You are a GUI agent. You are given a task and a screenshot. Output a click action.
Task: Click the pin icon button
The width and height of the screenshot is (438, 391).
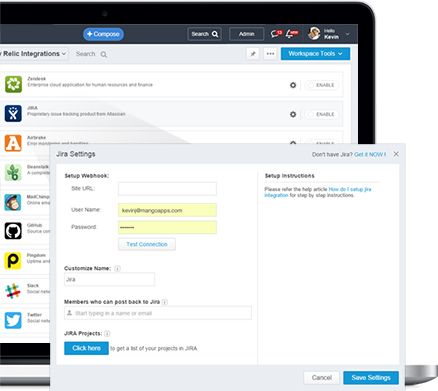pyautogui.click(x=253, y=54)
